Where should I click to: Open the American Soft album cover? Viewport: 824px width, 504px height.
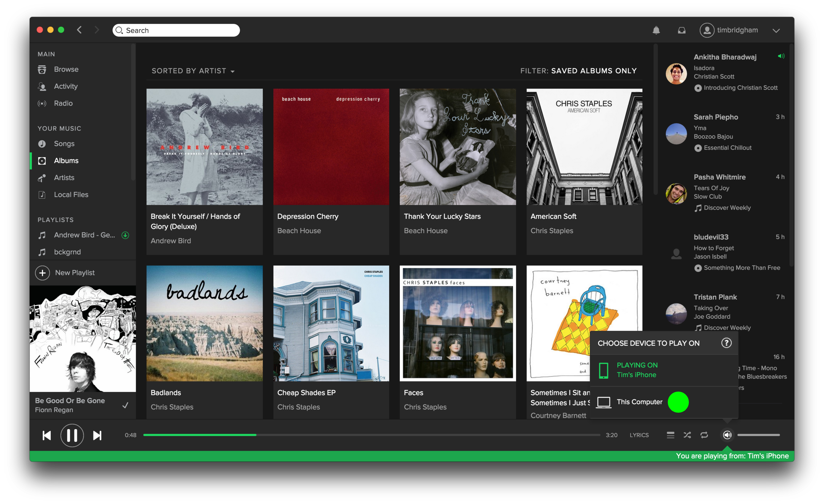tap(584, 146)
